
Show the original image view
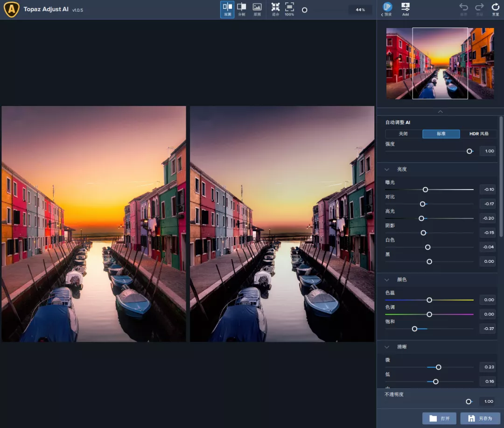click(x=257, y=8)
